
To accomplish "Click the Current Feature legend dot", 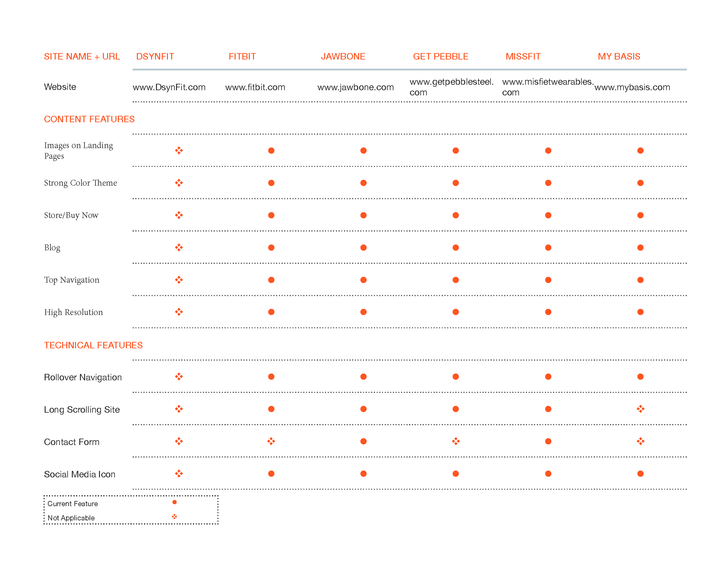I will click(174, 502).
